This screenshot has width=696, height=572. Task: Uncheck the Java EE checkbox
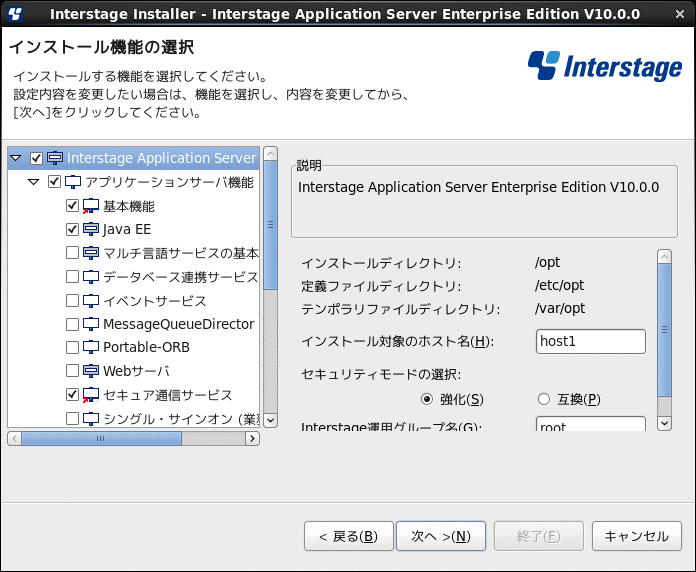pyautogui.click(x=72, y=229)
